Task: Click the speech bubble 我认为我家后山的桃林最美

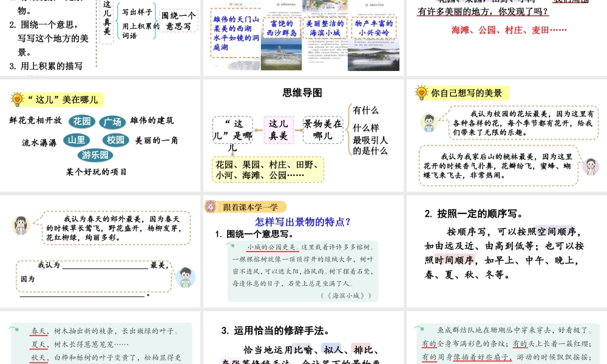Action: [x=498, y=166]
